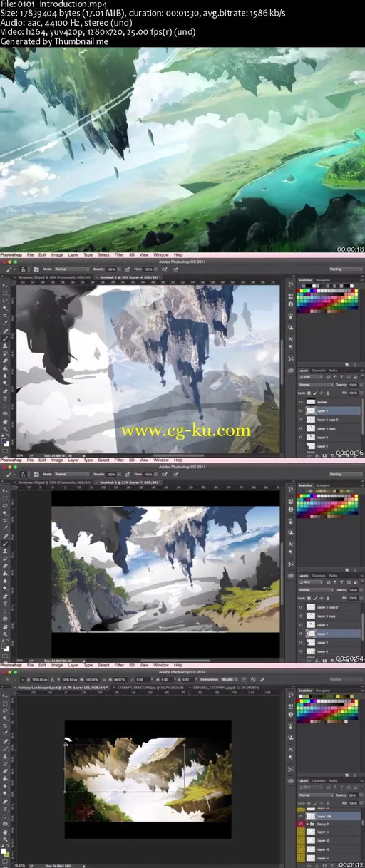Click foreground color swatch in 00:00:54 toolbox
The width and height of the screenshot is (365, 868).
click(4, 646)
